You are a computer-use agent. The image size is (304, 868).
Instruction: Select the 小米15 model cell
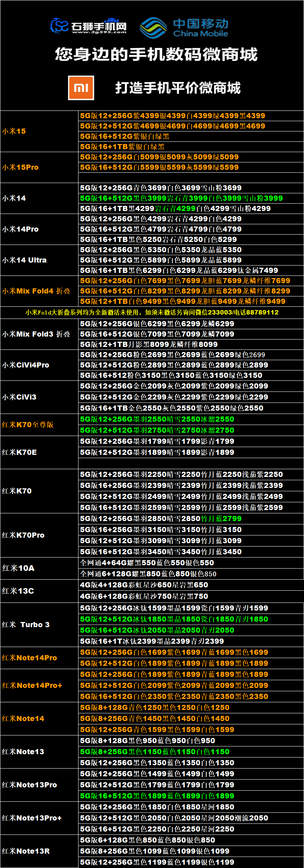click(39, 131)
